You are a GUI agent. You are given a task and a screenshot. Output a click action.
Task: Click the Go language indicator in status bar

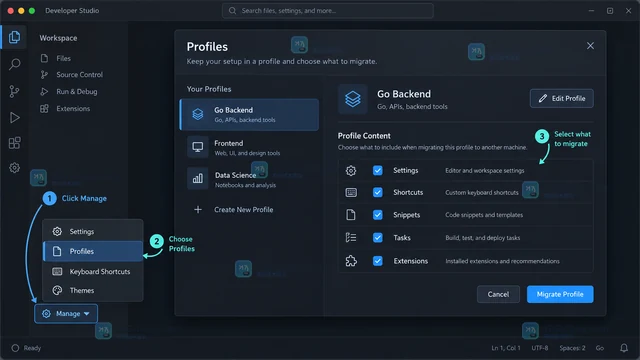tap(600, 348)
